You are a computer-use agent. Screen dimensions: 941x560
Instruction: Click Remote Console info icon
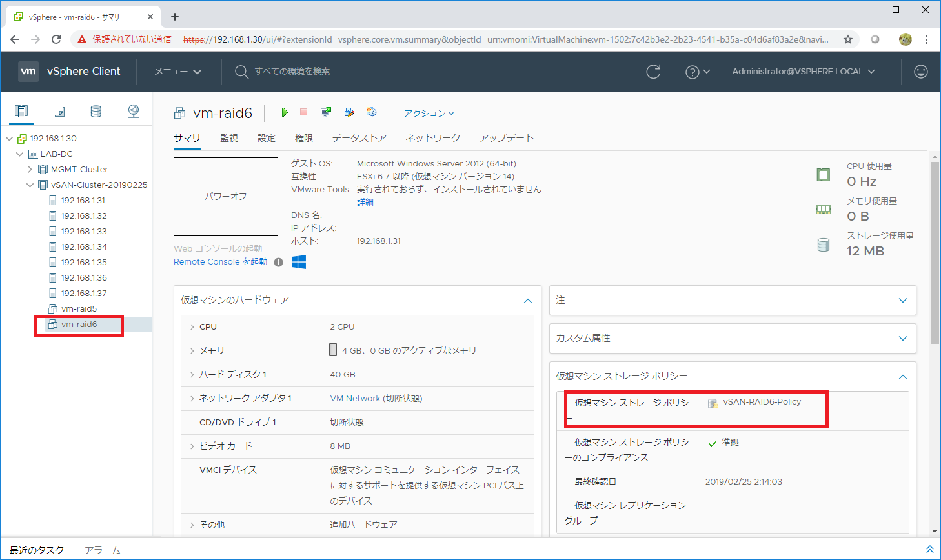279,262
